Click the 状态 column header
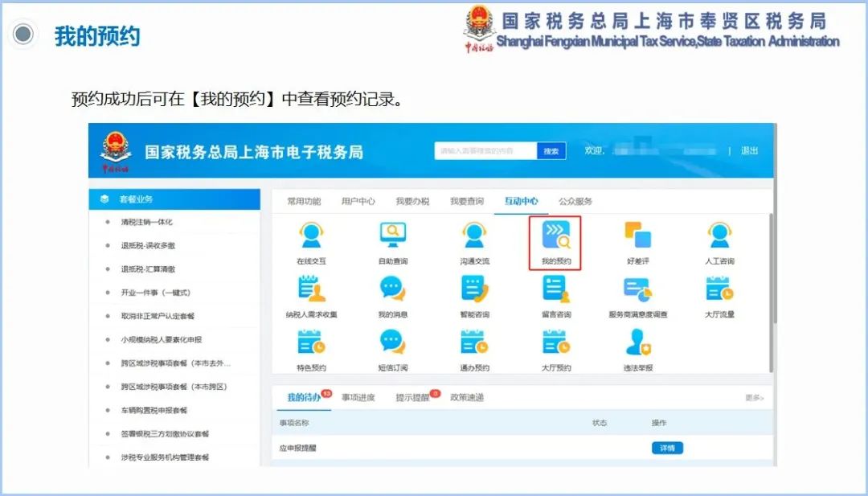 click(x=600, y=423)
